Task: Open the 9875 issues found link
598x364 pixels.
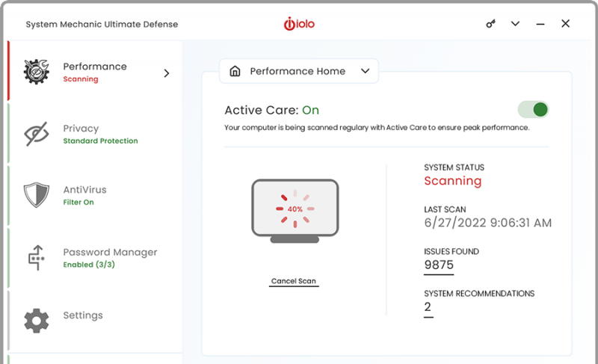Action: point(439,265)
